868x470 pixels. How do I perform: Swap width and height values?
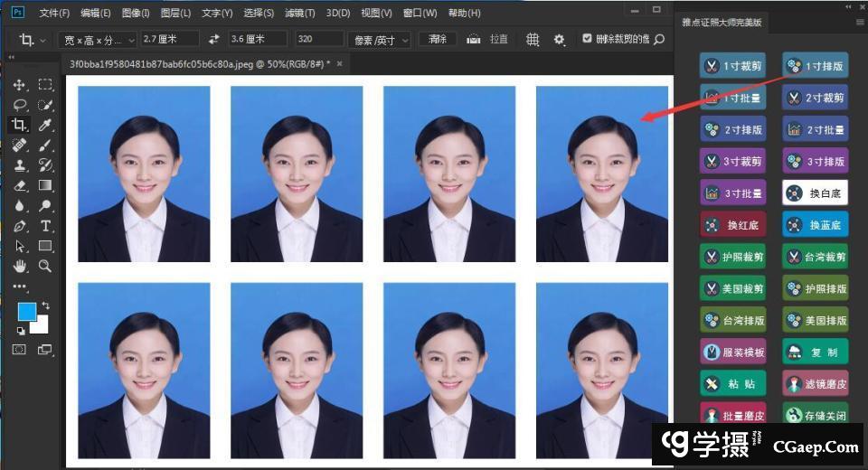pyautogui.click(x=213, y=39)
